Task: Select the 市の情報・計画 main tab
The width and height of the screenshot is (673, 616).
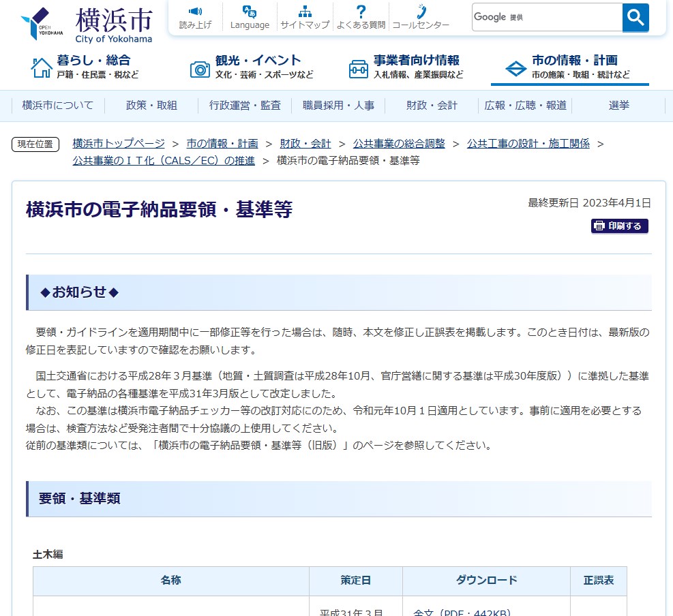Action: click(x=569, y=67)
